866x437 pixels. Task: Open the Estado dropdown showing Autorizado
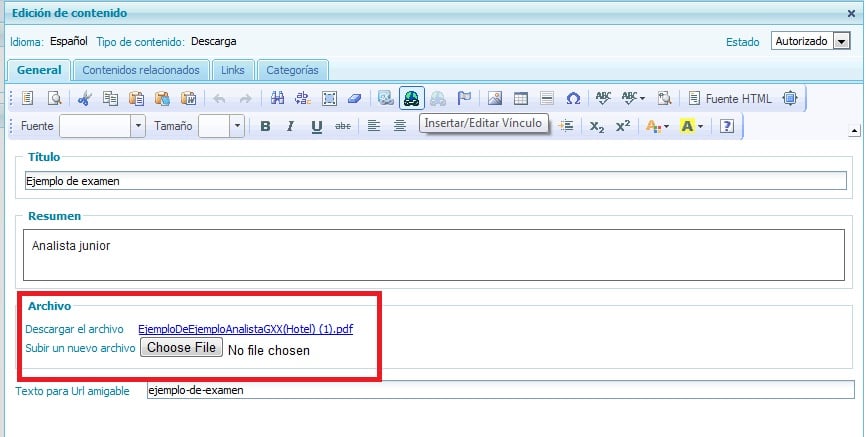(810, 41)
